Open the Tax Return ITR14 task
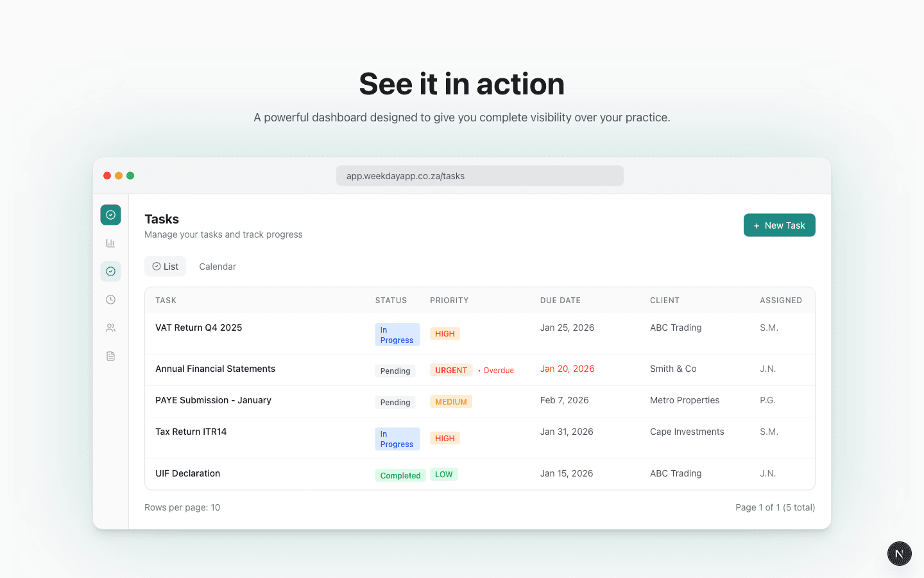The width and height of the screenshot is (924, 578). tap(191, 431)
